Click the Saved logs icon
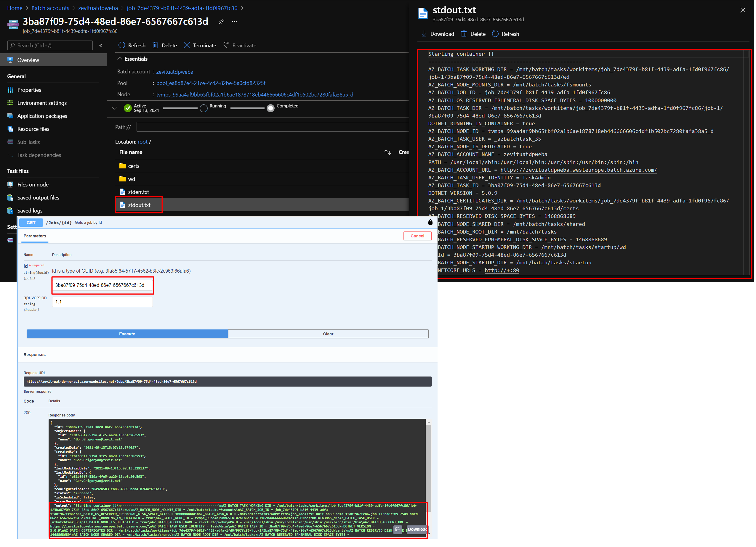 tap(11, 211)
